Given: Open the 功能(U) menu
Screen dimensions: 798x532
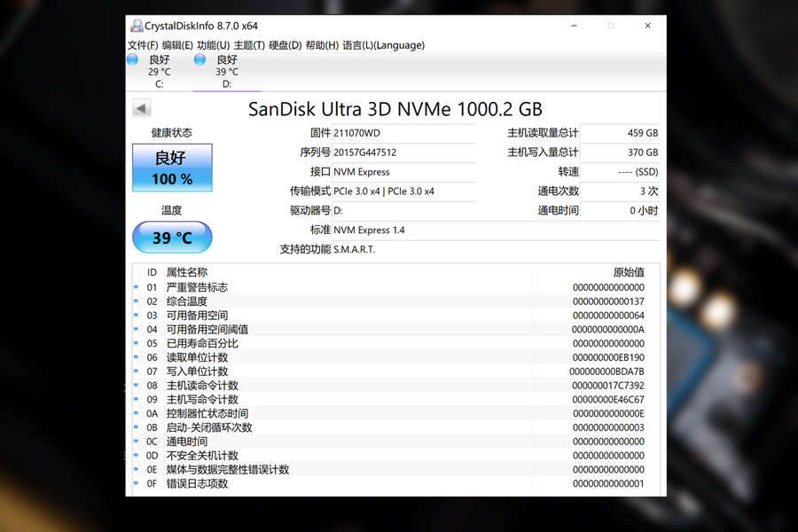Looking at the screenshot, I should click(213, 45).
